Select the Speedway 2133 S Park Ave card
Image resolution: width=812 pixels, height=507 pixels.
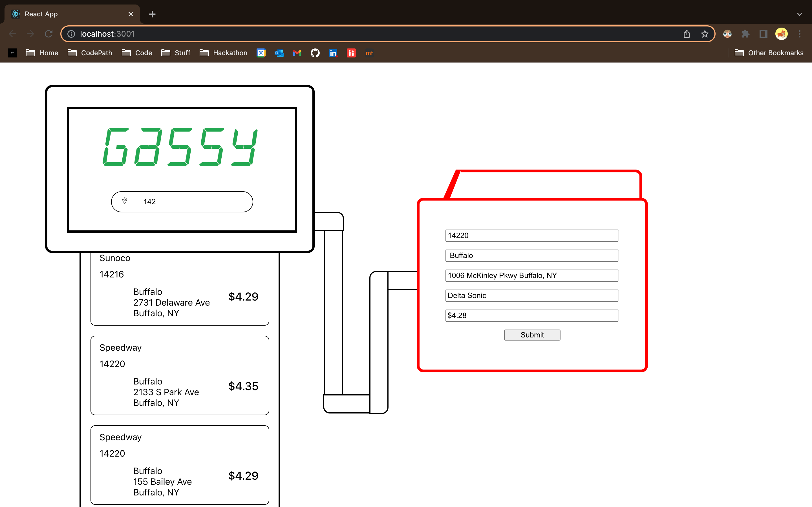pyautogui.click(x=180, y=375)
